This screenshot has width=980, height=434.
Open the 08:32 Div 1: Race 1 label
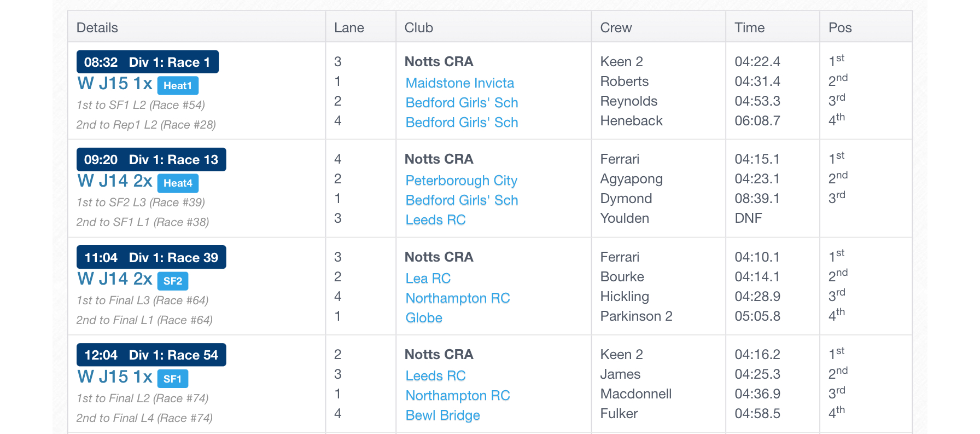(148, 62)
